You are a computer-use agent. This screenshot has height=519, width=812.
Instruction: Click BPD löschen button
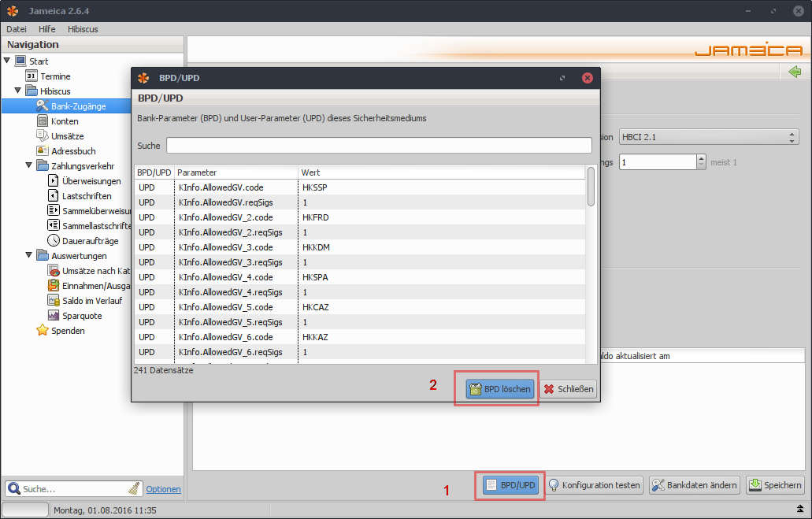pyautogui.click(x=500, y=389)
